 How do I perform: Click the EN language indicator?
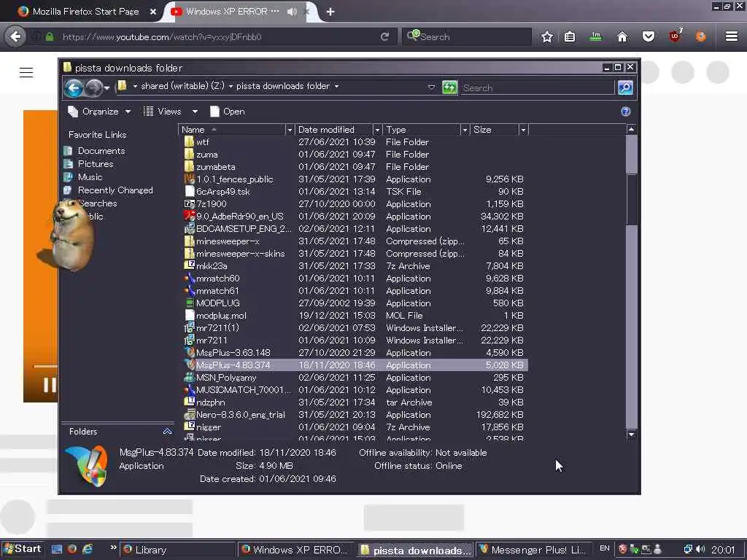pos(605,548)
